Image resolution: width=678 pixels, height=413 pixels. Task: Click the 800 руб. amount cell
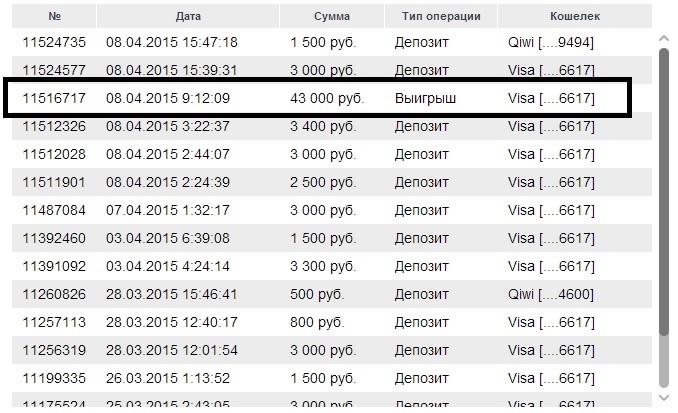click(317, 322)
